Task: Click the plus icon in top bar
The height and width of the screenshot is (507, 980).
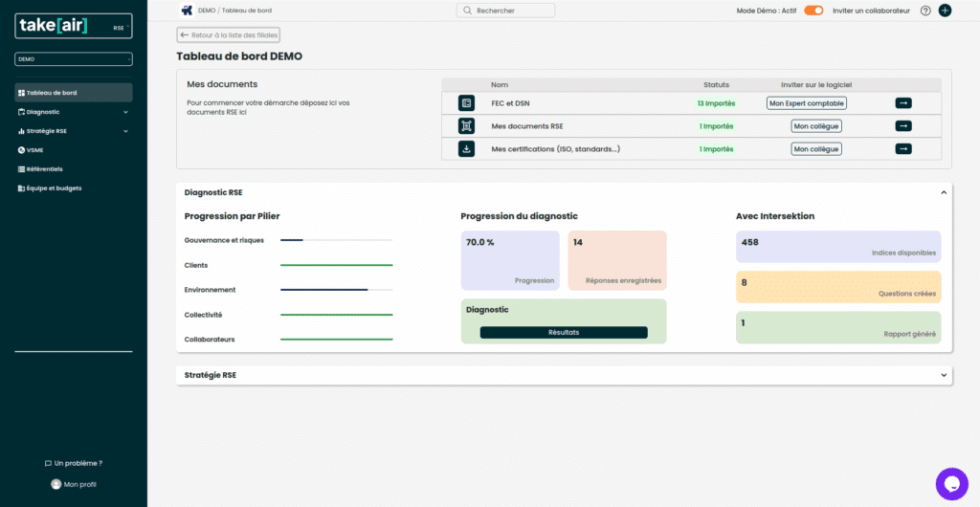Action: (x=945, y=11)
